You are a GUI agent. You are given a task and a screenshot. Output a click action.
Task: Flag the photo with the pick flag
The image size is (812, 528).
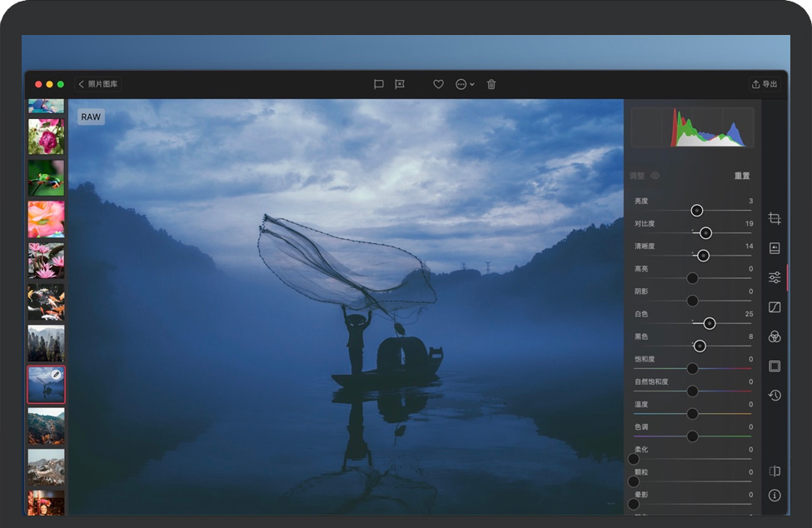tap(379, 84)
